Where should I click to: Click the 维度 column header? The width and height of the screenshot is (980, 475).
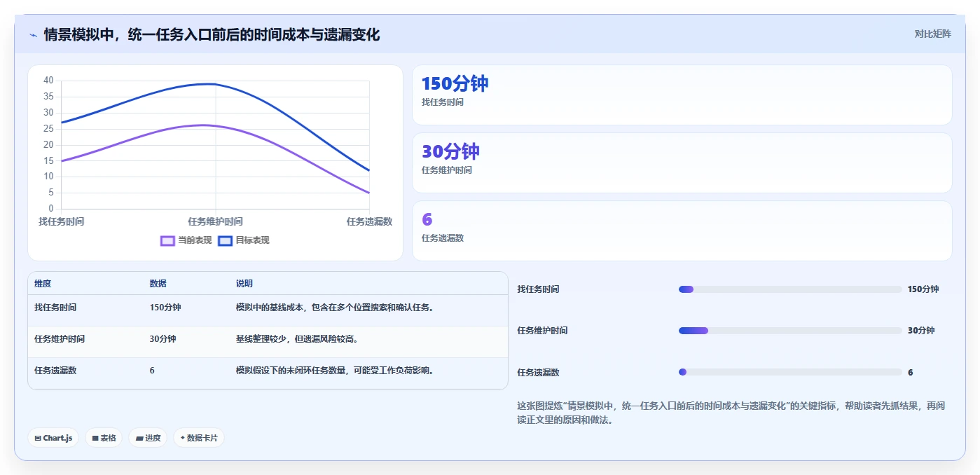[x=43, y=284]
